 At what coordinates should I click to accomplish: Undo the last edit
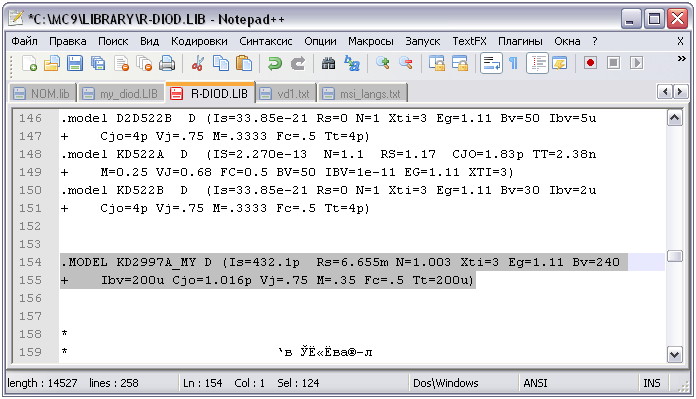tap(275, 63)
